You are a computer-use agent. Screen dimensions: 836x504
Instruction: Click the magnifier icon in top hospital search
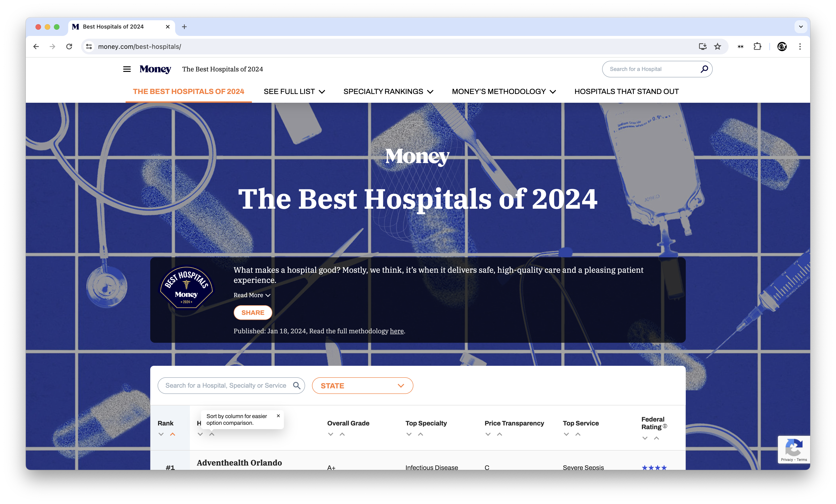tap(704, 69)
